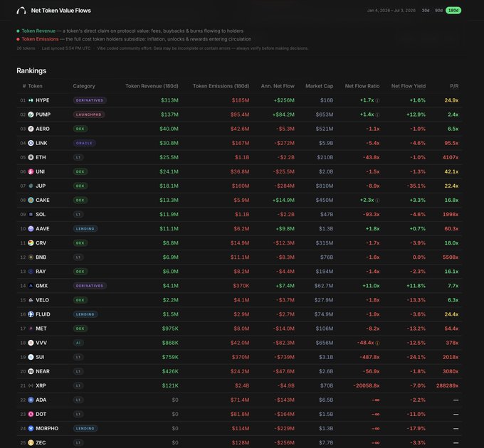Click the JUP token icon

click(x=31, y=186)
